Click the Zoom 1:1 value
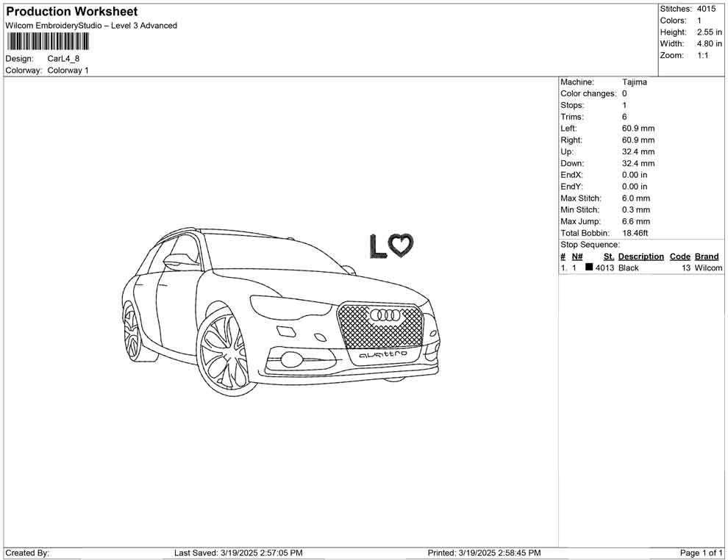728x560 pixels. [702, 56]
